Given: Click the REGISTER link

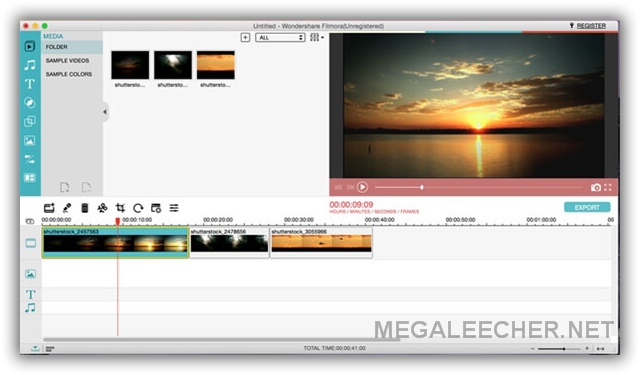Looking at the screenshot, I should point(591,26).
